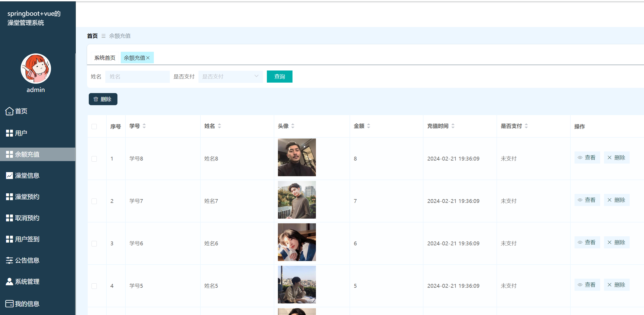Switch to the 系统首页 tab

pyautogui.click(x=105, y=58)
